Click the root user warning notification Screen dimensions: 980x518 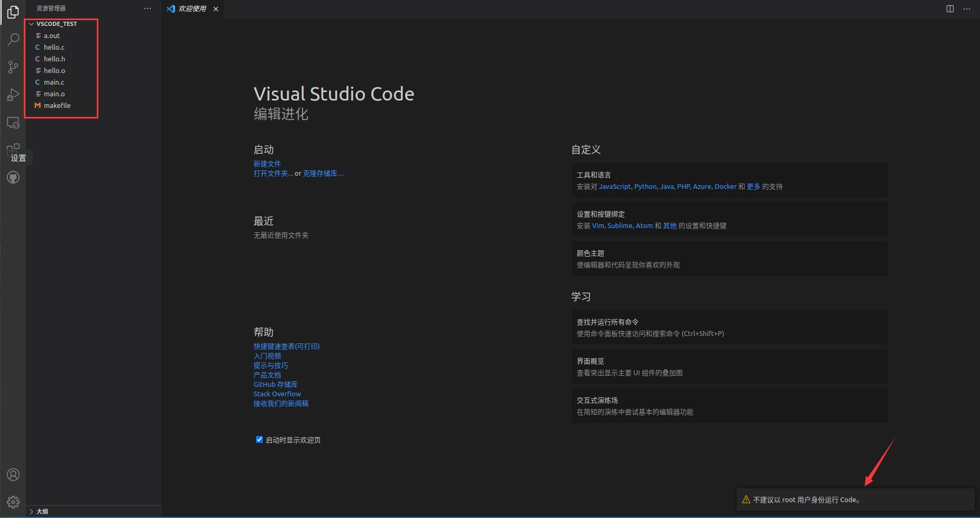(855, 499)
